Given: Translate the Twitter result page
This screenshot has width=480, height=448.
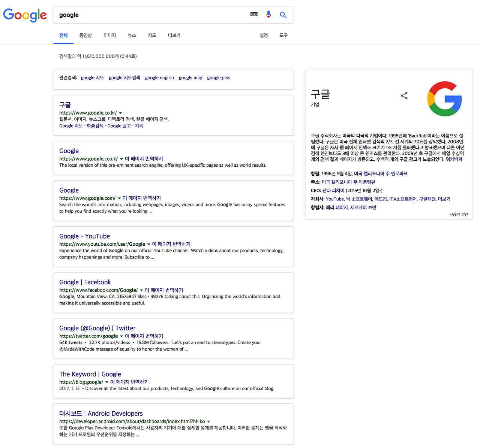Looking at the screenshot, I should pyautogui.click(x=144, y=336).
